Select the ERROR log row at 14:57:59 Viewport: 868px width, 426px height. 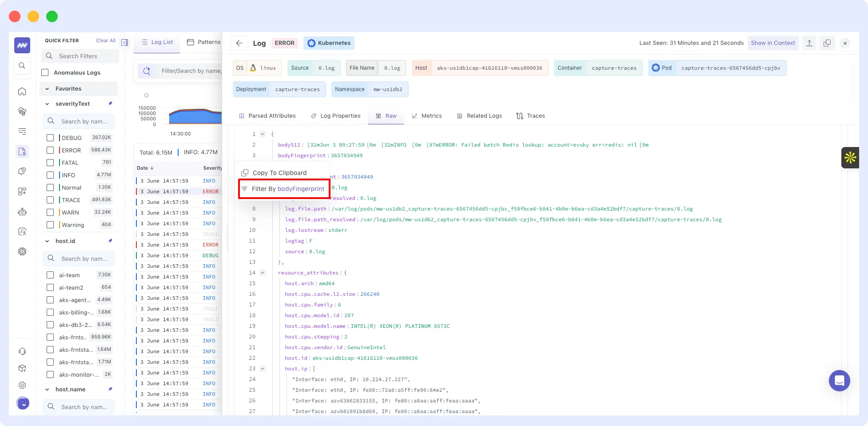[x=179, y=191]
